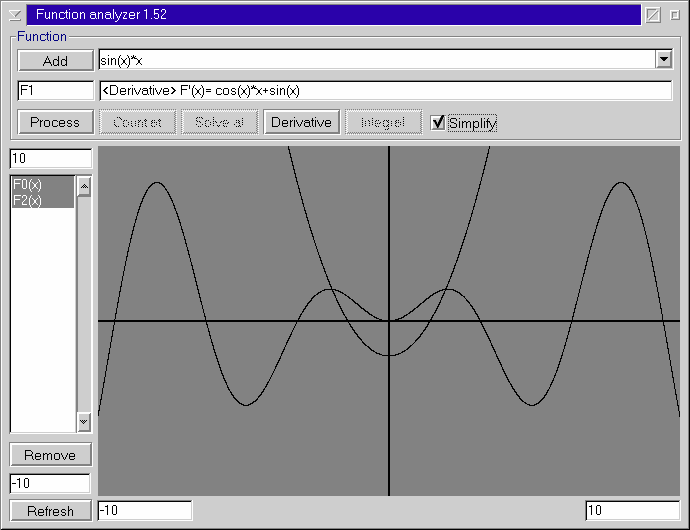Click the disabled Count at button

click(x=137, y=122)
